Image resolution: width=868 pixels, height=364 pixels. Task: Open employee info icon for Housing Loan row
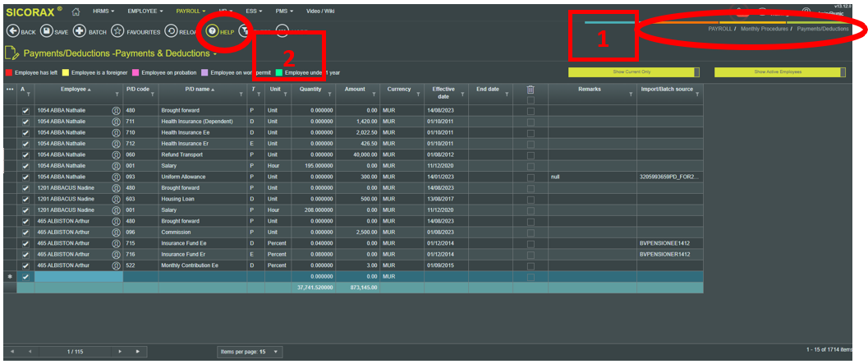click(x=116, y=198)
